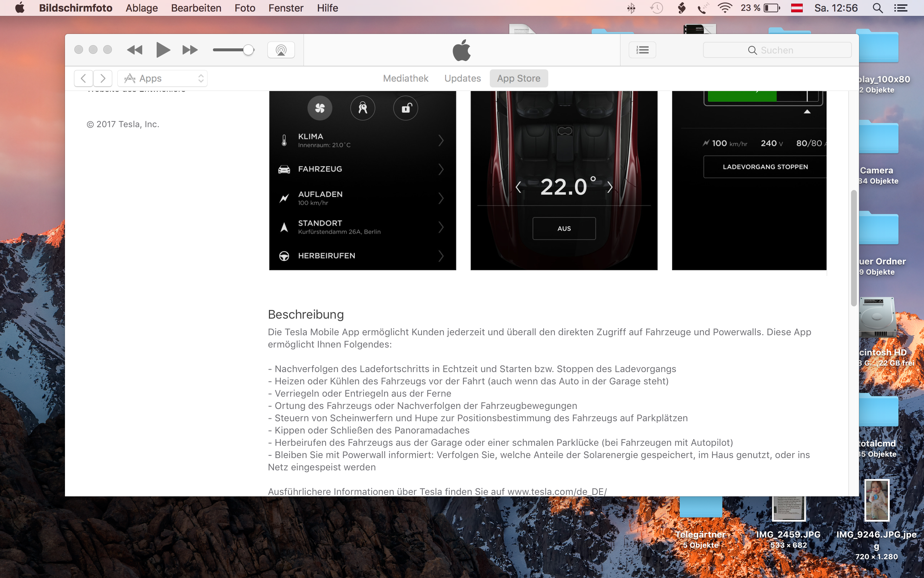
Task: Click the fan icon in Tesla screenshot
Action: click(x=320, y=108)
